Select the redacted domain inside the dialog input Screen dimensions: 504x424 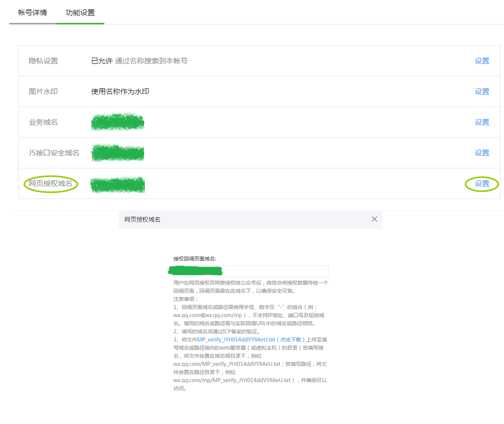pos(195,271)
